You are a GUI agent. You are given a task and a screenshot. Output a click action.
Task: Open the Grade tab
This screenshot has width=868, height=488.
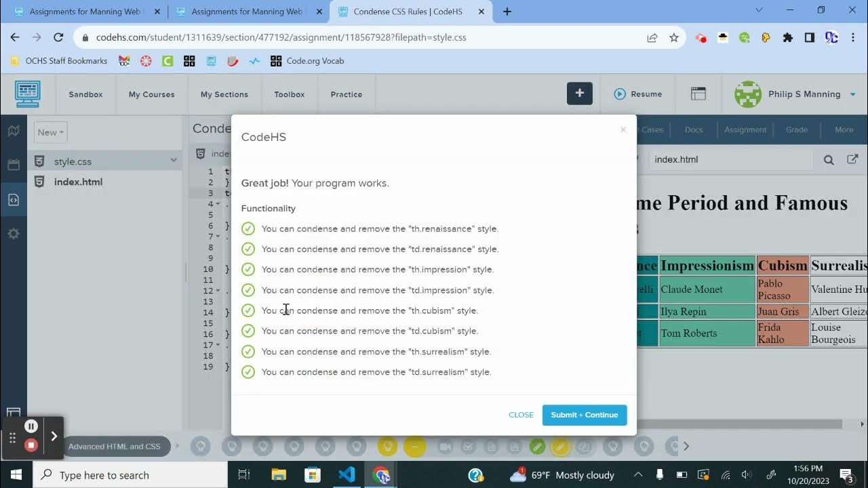tap(797, 129)
